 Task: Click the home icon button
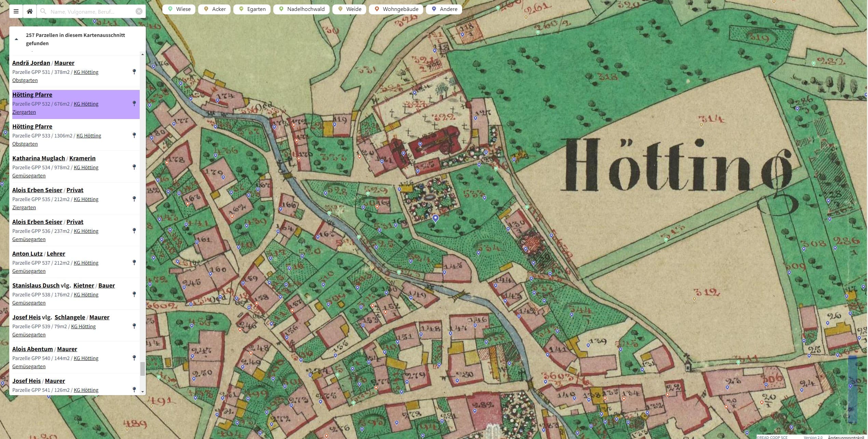30,11
